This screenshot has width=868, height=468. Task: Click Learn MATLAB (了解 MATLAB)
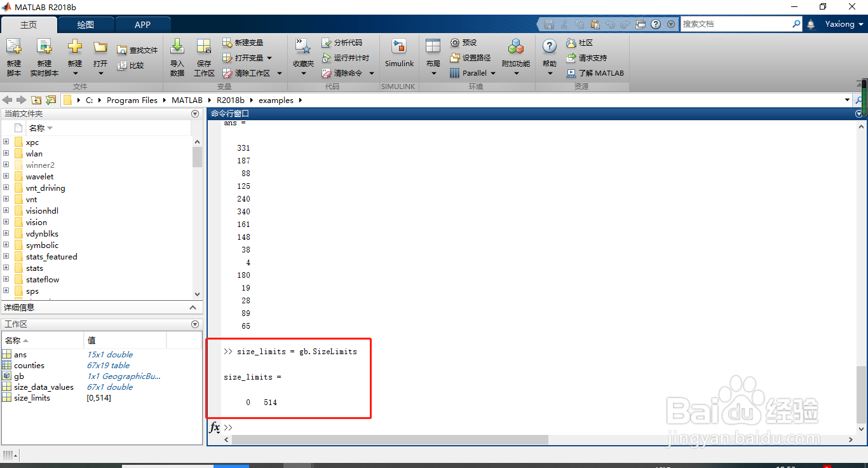point(595,73)
